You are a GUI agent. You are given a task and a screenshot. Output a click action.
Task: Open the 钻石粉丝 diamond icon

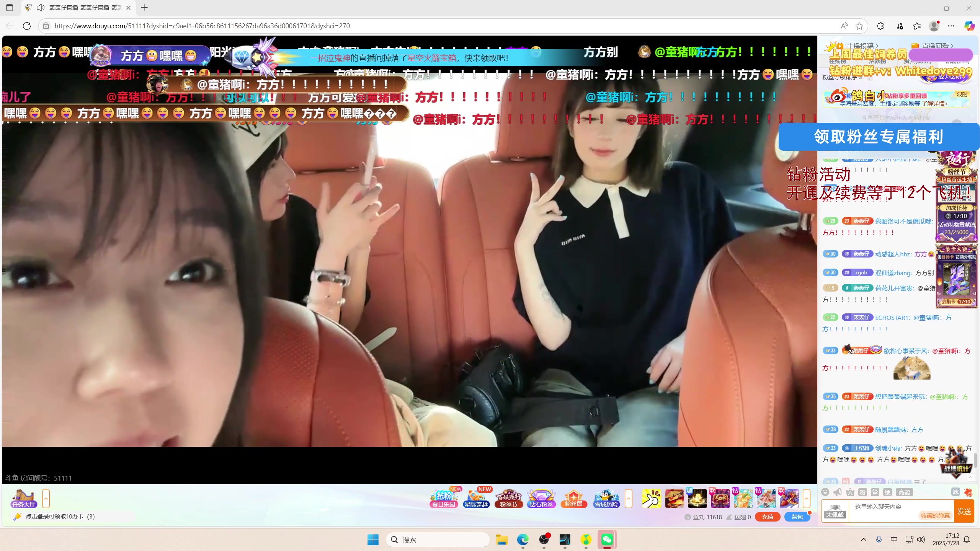pyautogui.click(x=541, y=498)
